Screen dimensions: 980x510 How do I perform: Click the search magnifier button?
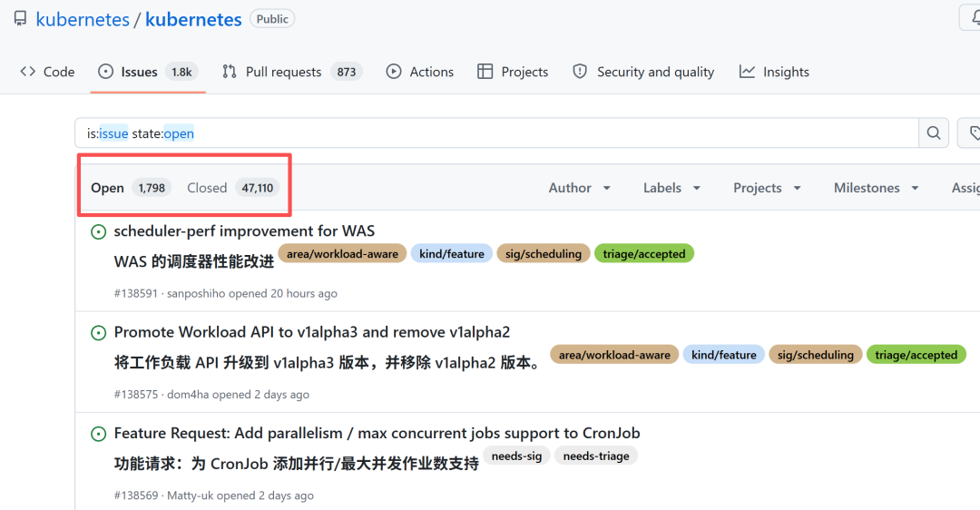[934, 133]
